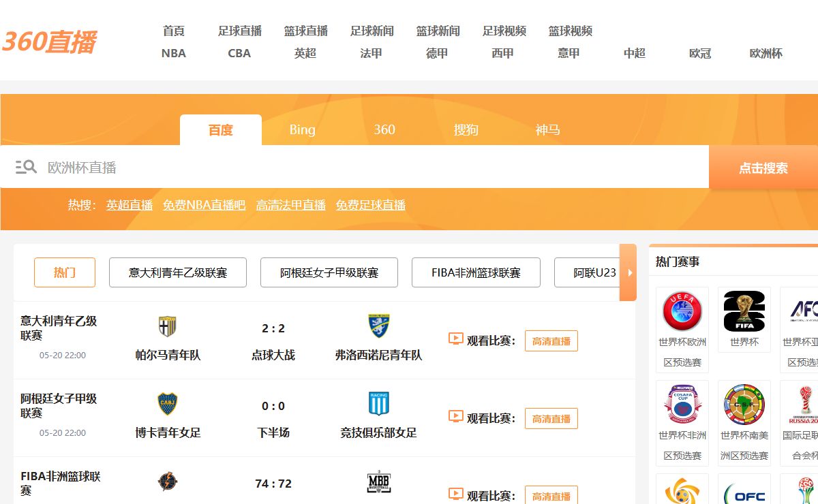Click the Racing Club women's crest
This screenshot has width=818, height=504.
[x=378, y=404]
